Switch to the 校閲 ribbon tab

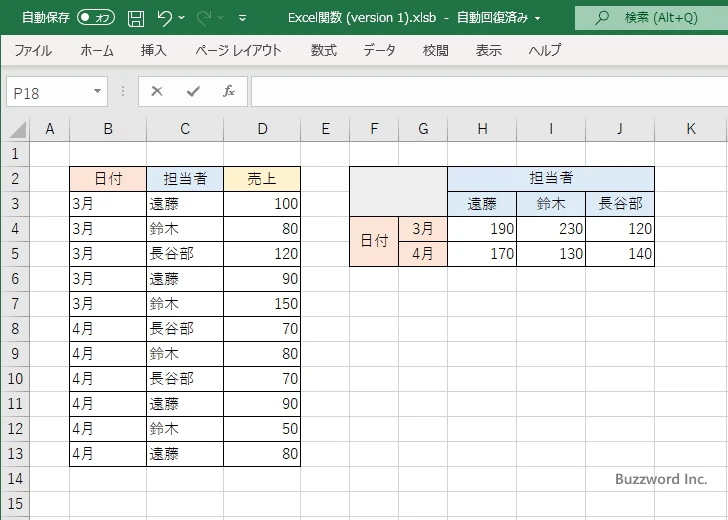tap(436, 50)
